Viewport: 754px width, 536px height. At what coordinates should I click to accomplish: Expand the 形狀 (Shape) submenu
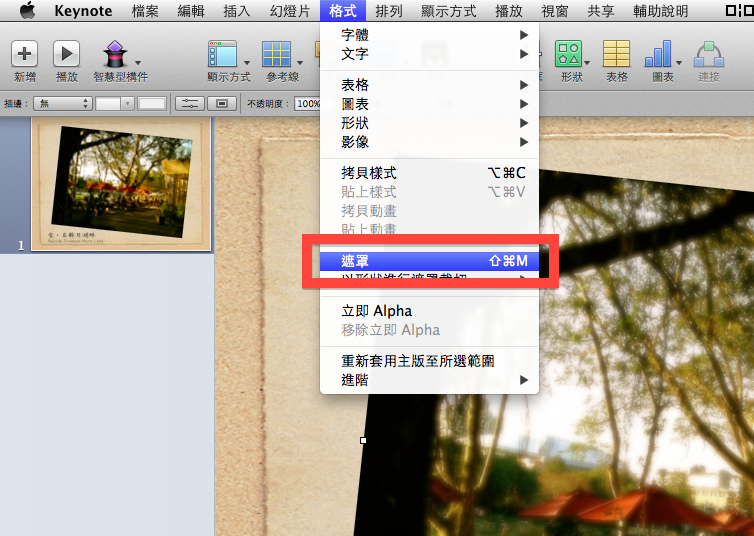429,123
